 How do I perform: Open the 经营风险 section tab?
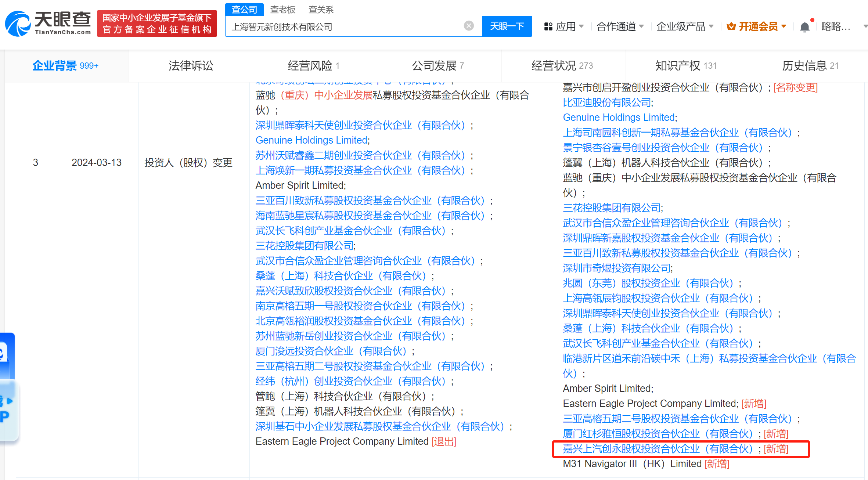click(x=313, y=66)
